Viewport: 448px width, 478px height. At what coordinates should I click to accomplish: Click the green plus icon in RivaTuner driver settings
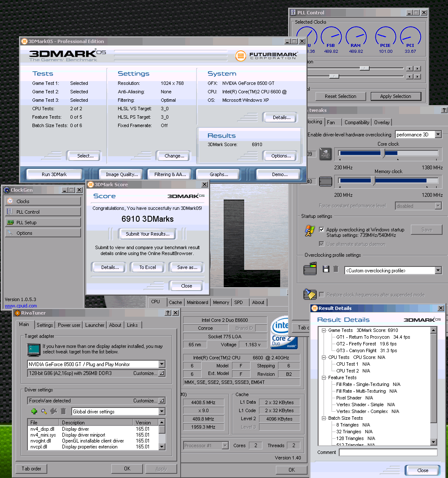click(x=34, y=411)
